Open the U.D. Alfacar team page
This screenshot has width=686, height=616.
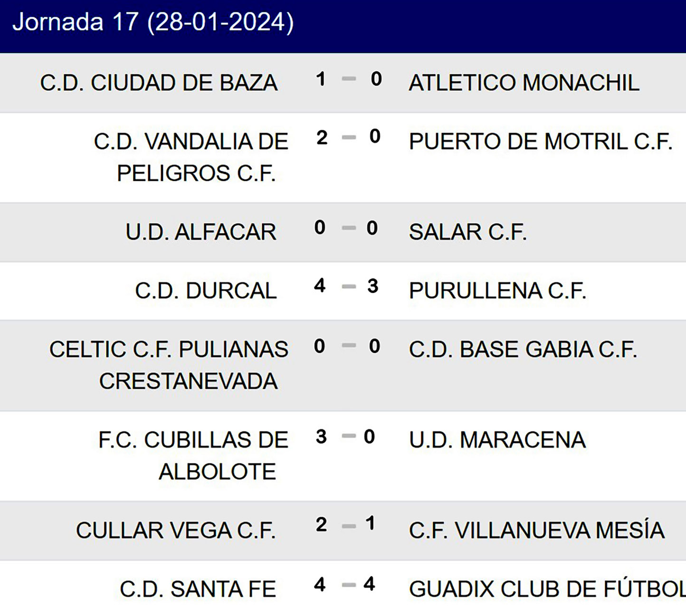(200, 232)
